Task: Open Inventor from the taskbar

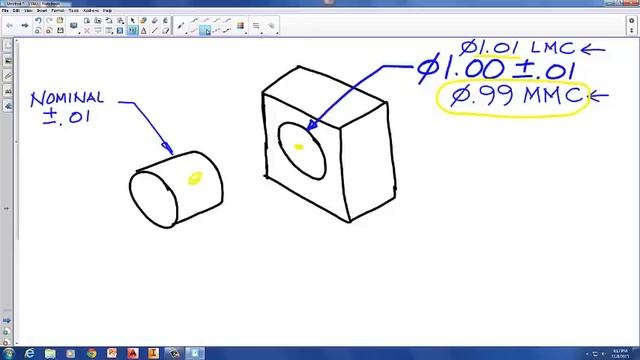Action: (153, 353)
